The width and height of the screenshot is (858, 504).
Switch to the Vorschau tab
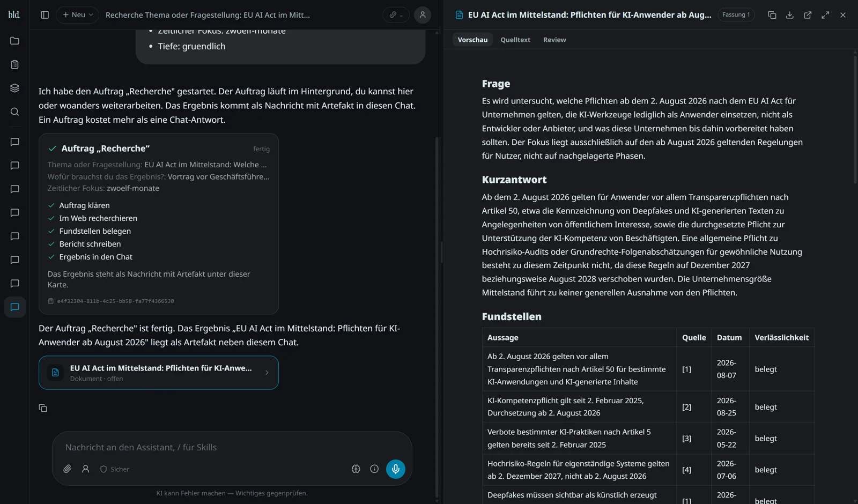tap(472, 40)
